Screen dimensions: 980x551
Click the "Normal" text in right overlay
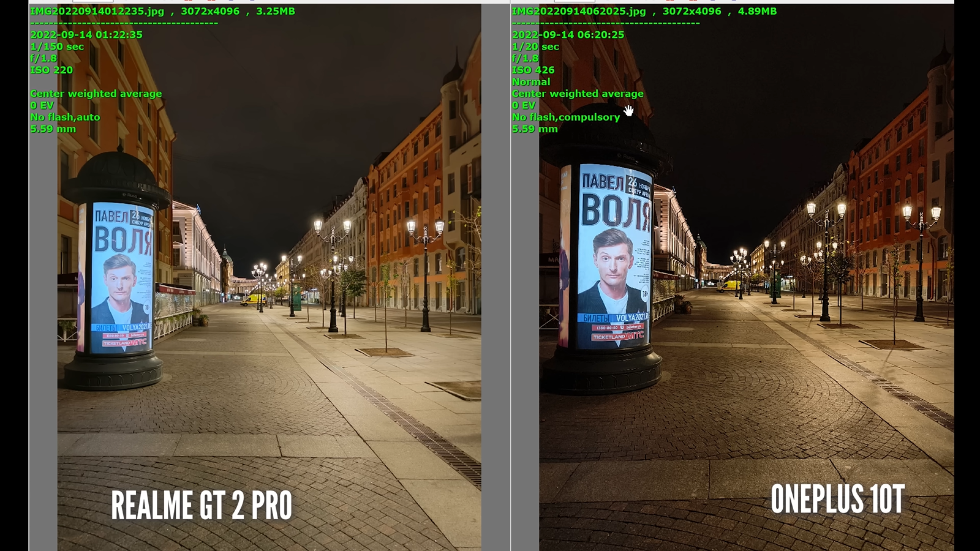(x=531, y=81)
